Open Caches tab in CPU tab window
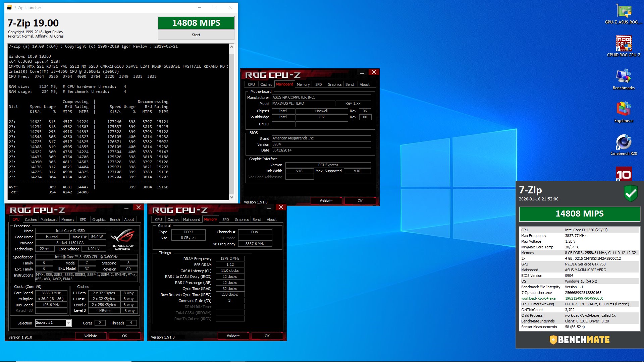Image resolution: width=644 pixels, height=362 pixels. click(31, 220)
